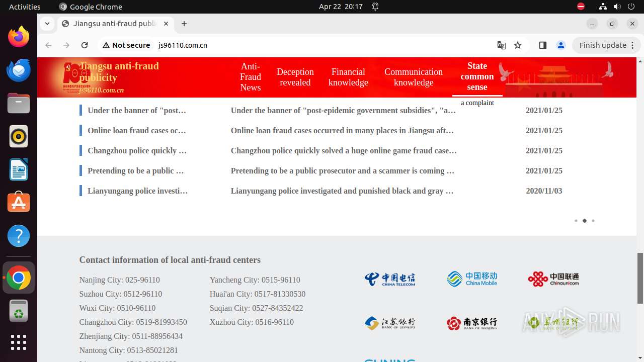Screen dimensions: 644x362
Task: Click the page vertical scrollbar thumb
Action: pyautogui.click(x=640, y=278)
